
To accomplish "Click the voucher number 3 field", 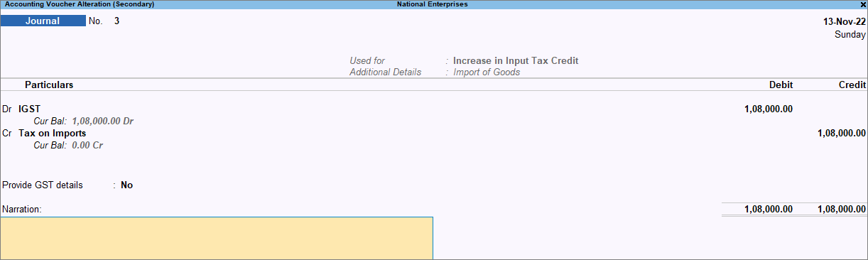I will 116,21.
